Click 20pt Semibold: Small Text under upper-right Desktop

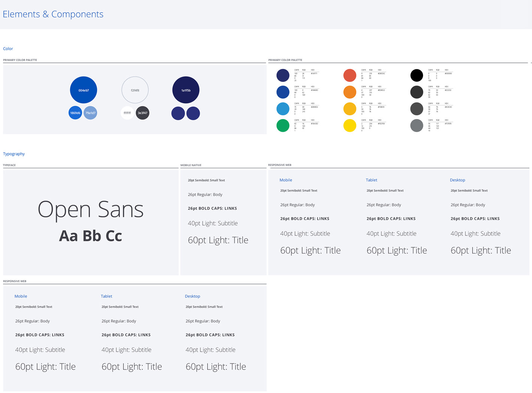coord(469,191)
